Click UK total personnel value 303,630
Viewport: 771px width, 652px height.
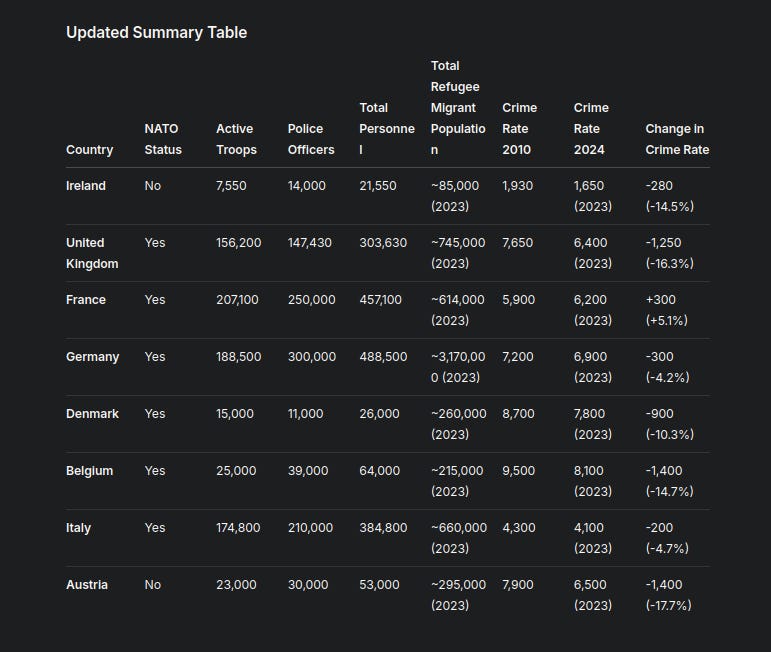(383, 243)
